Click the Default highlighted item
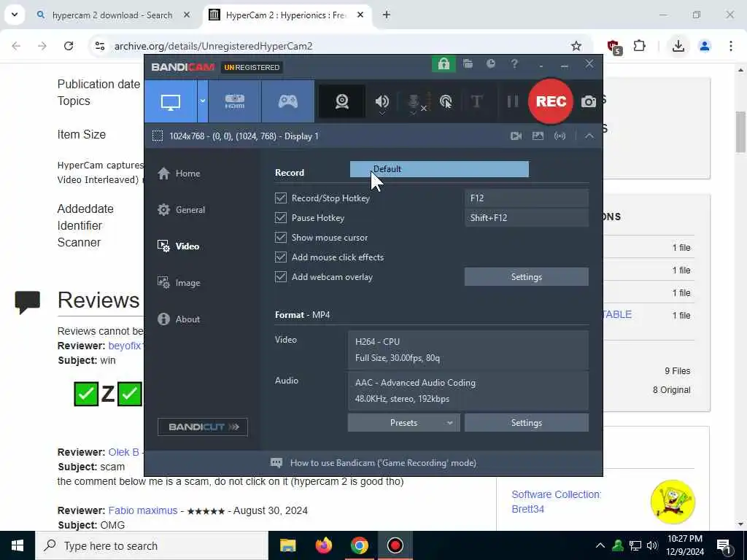Image resolution: width=747 pixels, height=560 pixels. [439, 169]
